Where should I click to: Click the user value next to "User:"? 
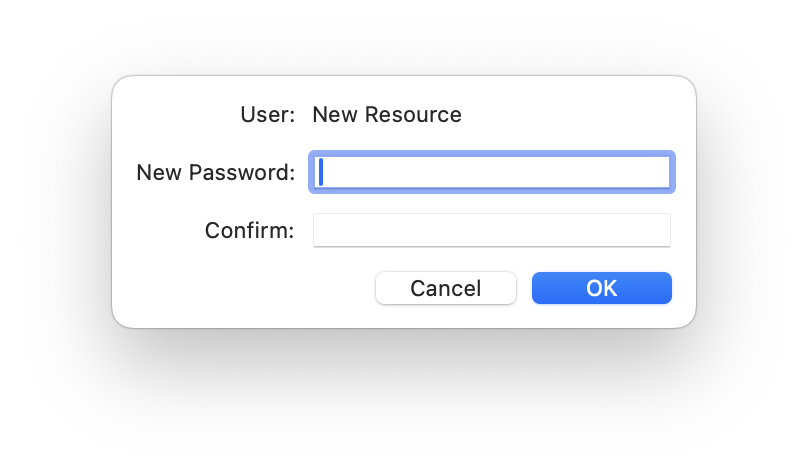387,115
